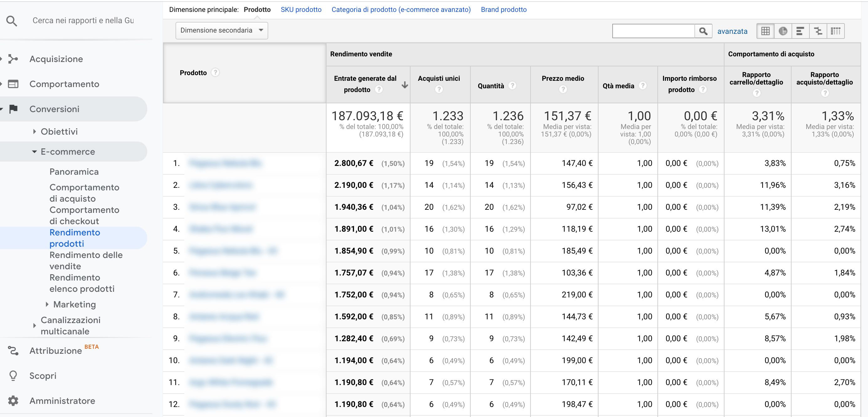Open the Panoramica report
This screenshot has width=868, height=417.
click(x=74, y=172)
